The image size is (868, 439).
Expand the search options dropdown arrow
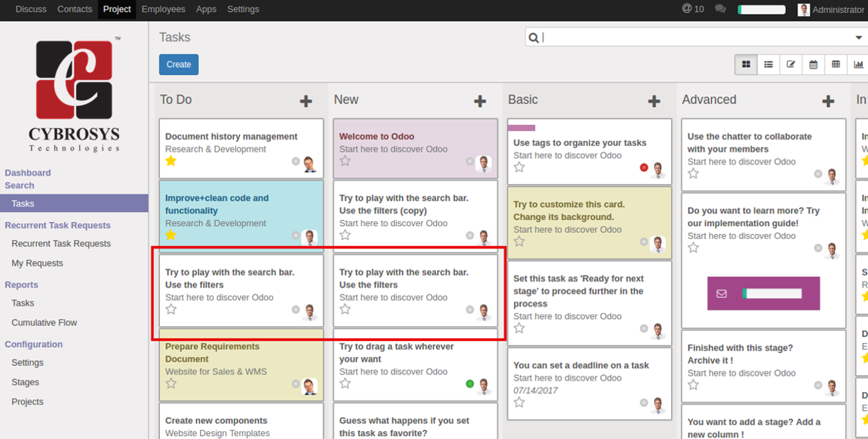858,37
